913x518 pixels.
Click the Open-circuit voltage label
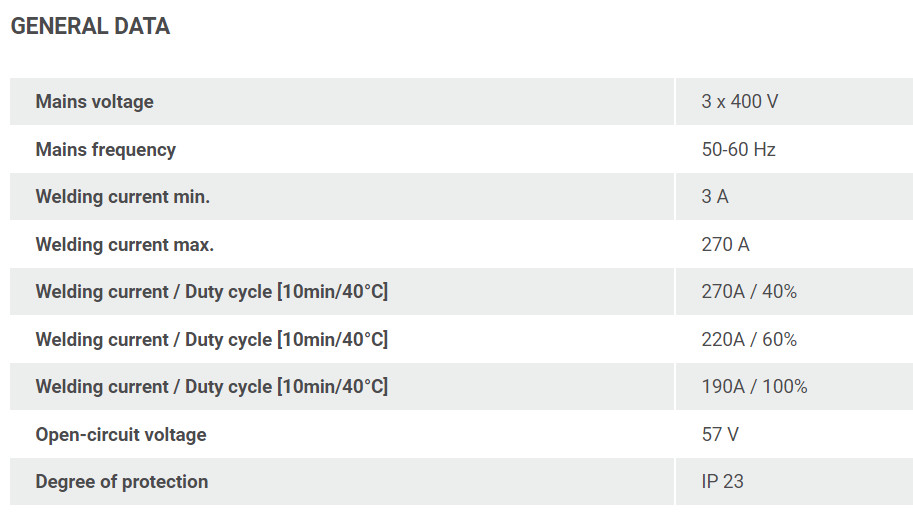click(120, 435)
